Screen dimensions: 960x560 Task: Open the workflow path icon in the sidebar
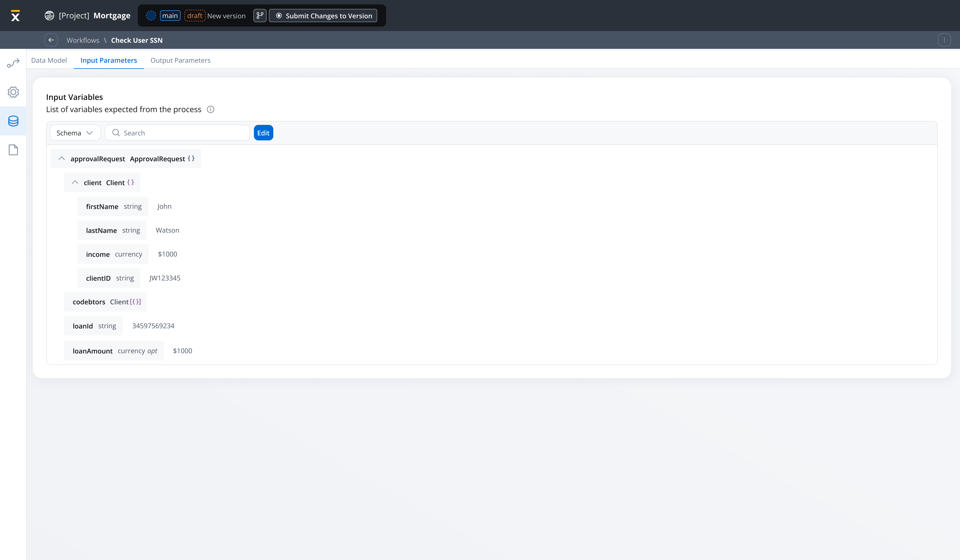[x=13, y=63]
